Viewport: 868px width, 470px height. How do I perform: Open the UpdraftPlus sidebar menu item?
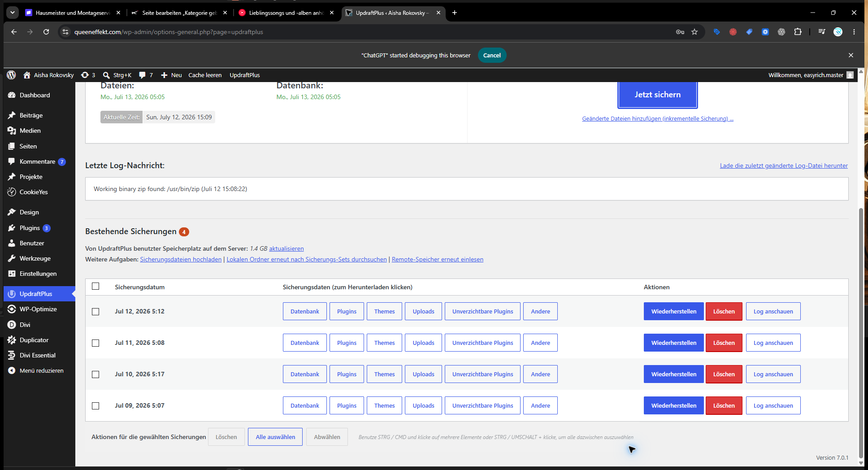tap(39, 294)
